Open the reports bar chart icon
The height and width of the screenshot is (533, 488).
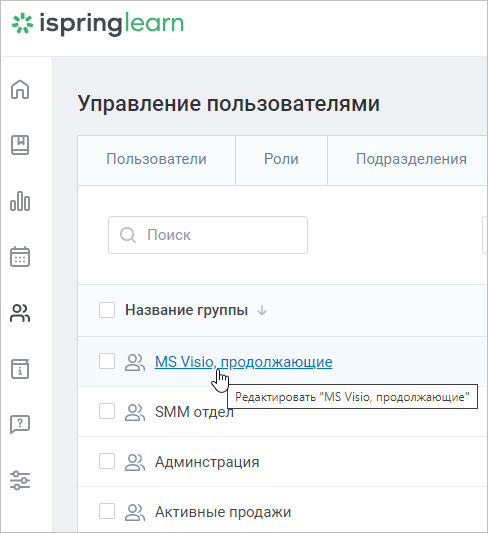pyautogui.click(x=20, y=201)
